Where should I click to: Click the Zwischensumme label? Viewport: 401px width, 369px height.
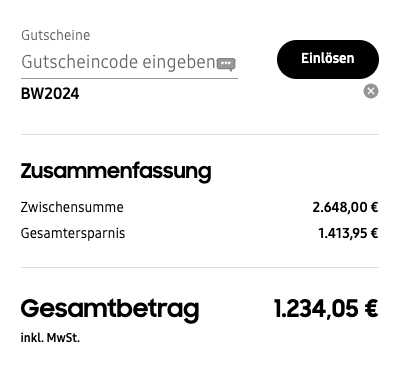click(72, 207)
